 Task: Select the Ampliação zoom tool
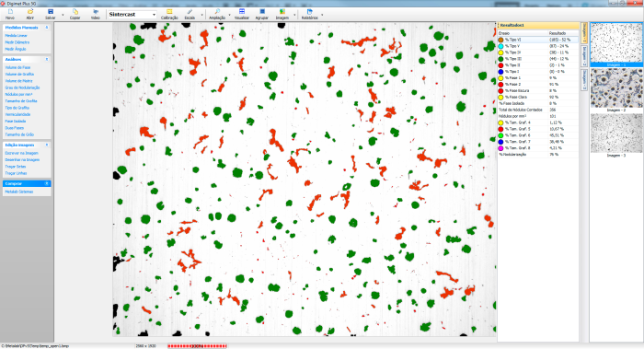click(217, 11)
